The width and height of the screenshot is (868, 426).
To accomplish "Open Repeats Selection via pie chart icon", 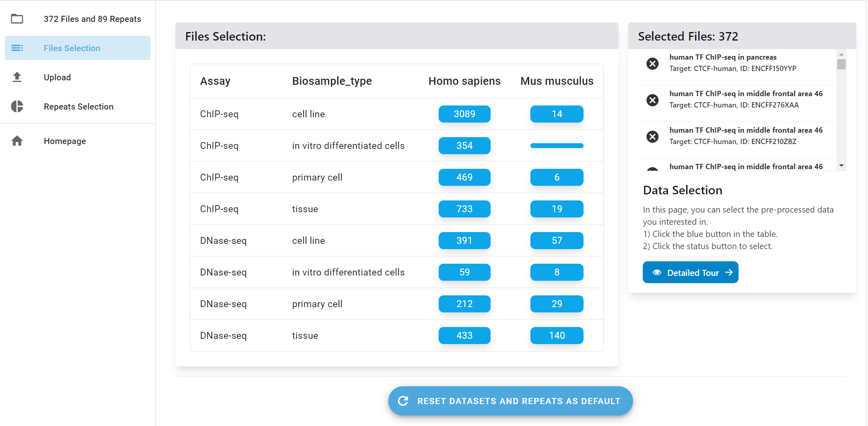I will (x=17, y=106).
